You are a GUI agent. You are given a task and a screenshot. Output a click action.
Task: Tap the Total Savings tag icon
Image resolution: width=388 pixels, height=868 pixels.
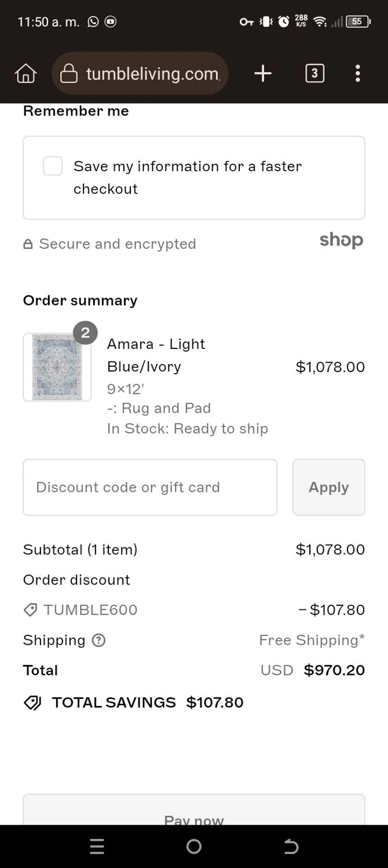pyautogui.click(x=32, y=703)
